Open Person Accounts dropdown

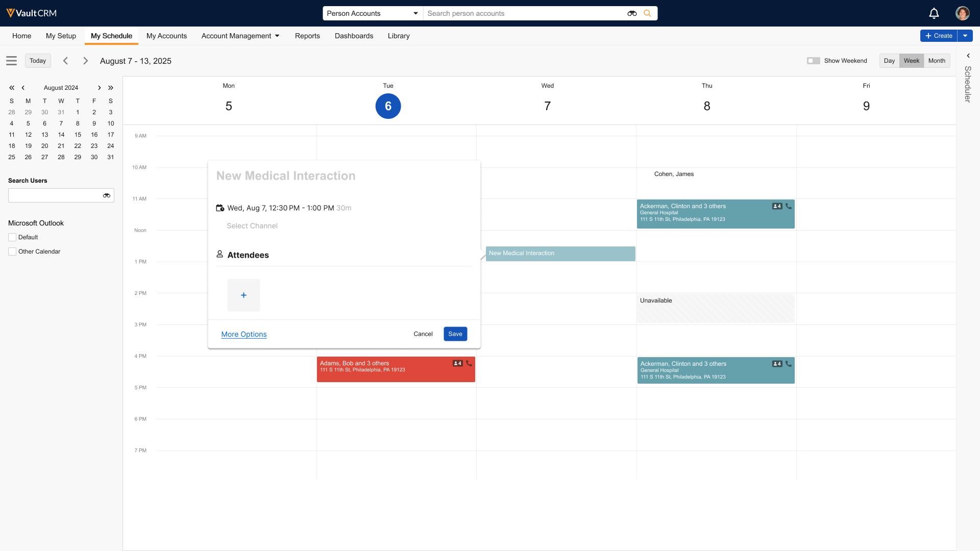(372, 13)
